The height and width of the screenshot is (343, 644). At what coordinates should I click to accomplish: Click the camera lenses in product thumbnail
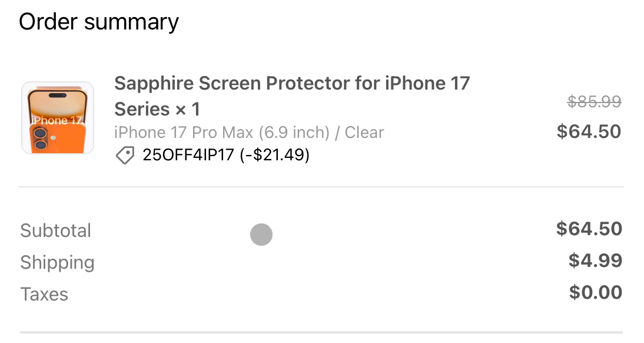tap(40, 139)
